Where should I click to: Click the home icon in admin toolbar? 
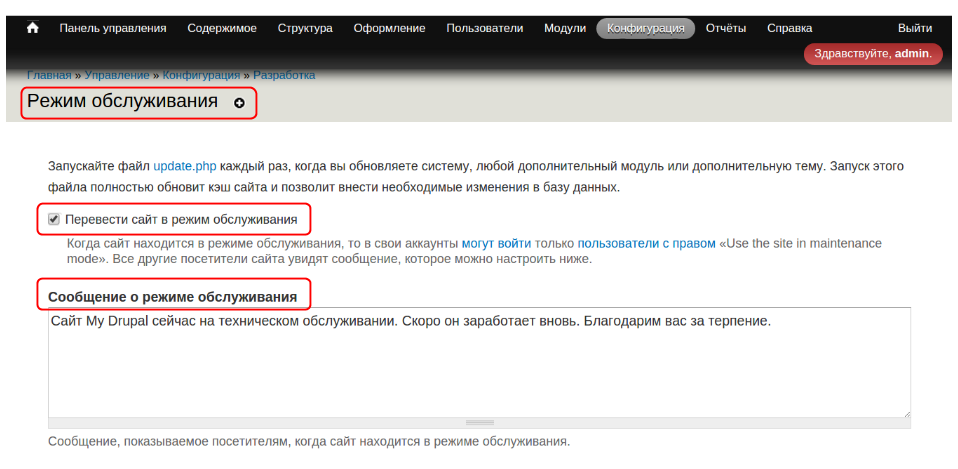(32, 28)
